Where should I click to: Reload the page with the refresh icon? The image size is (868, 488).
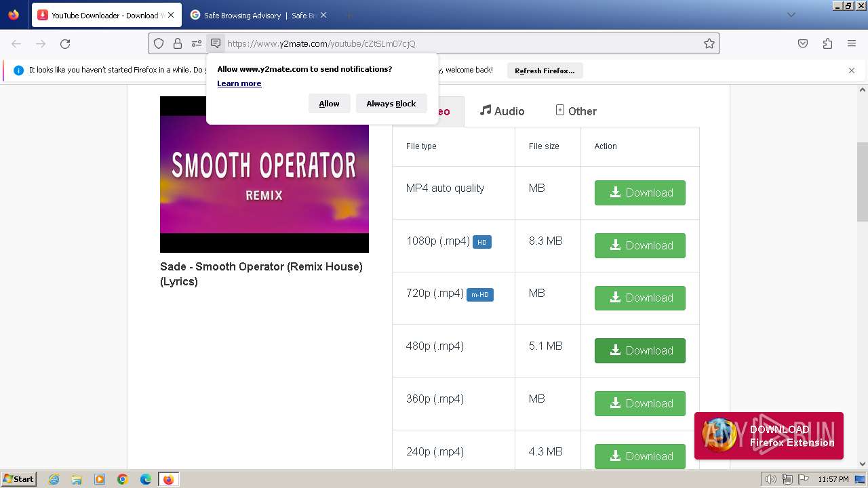[65, 43]
